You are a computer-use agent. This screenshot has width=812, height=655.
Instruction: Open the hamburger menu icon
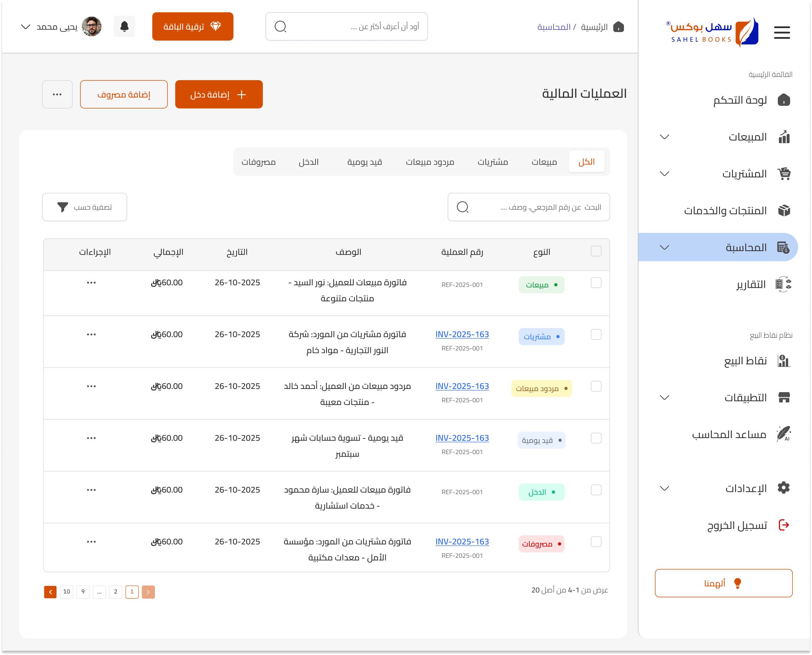click(781, 32)
